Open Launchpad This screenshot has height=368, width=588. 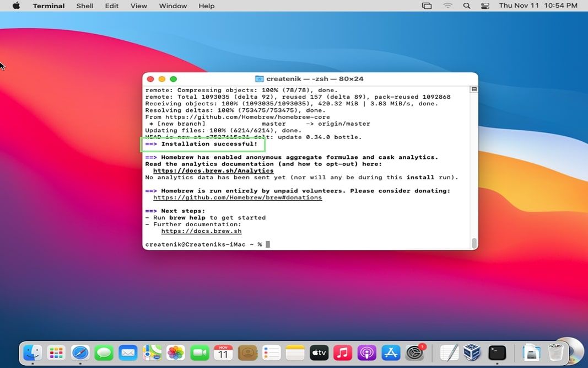[56, 353]
